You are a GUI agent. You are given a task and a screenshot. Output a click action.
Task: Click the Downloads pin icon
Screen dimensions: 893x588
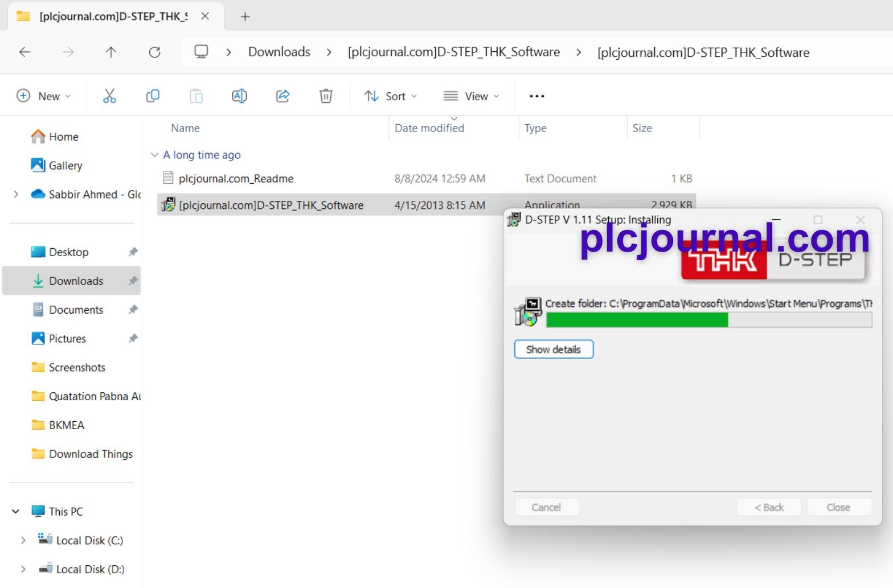coord(133,281)
